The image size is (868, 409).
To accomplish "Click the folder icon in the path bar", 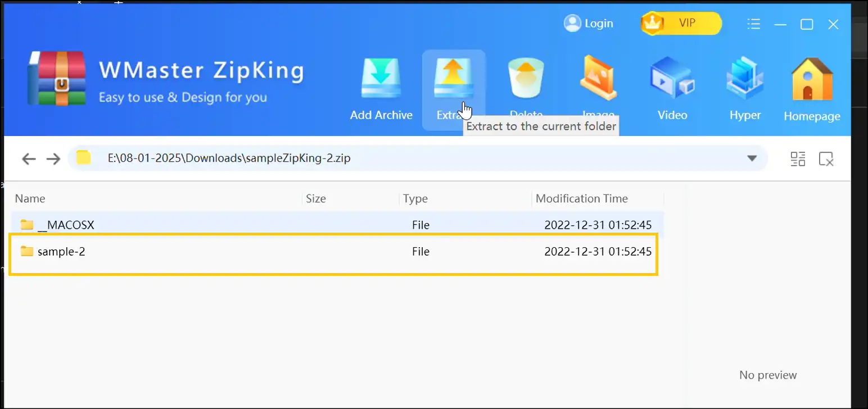I will coord(84,157).
